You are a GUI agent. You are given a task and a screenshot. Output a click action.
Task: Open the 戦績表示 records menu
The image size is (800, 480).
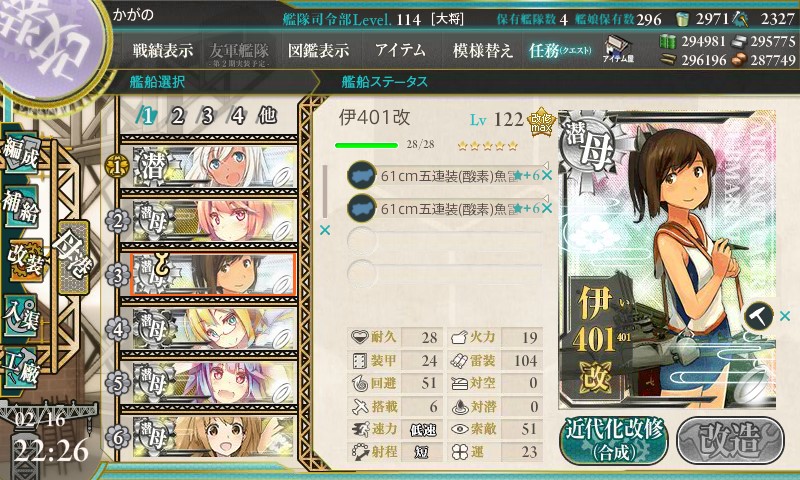coord(163,50)
